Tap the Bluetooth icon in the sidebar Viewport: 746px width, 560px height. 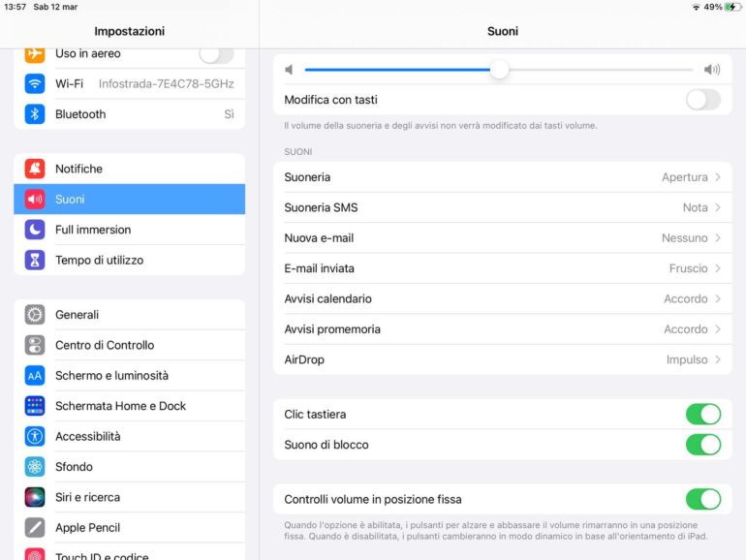(x=35, y=114)
